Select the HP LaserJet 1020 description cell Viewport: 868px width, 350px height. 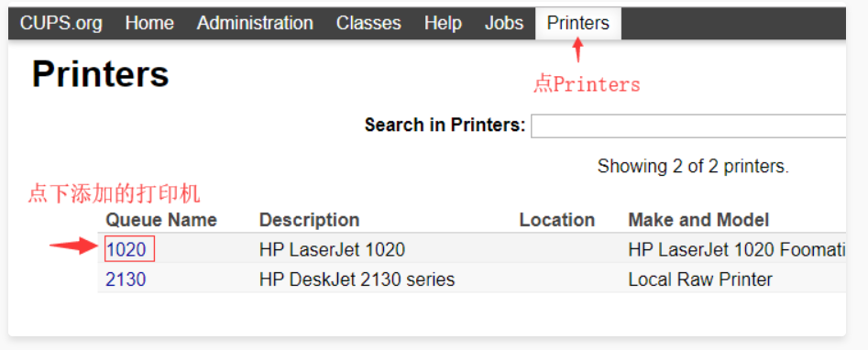(332, 250)
